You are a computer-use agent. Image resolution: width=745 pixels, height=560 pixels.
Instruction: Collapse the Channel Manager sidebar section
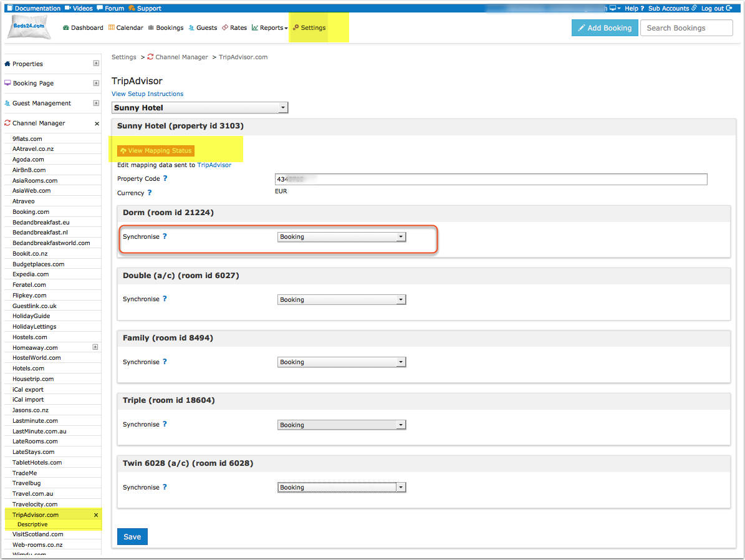pos(97,123)
